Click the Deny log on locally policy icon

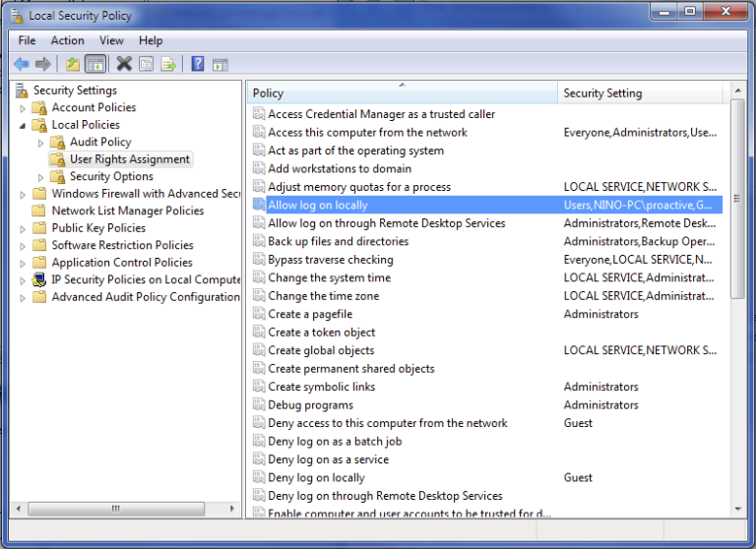click(259, 477)
